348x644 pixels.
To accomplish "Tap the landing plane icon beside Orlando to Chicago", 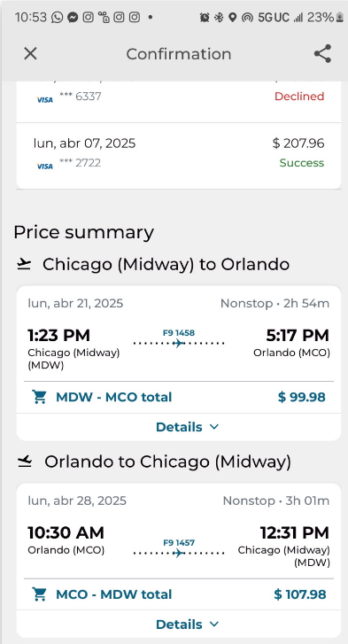I will pyautogui.click(x=25, y=462).
